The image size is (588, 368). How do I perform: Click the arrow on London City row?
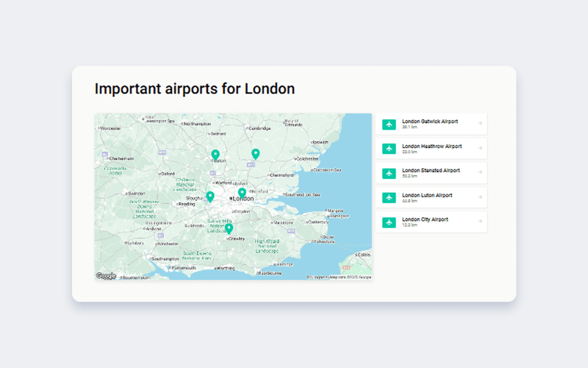[479, 222]
